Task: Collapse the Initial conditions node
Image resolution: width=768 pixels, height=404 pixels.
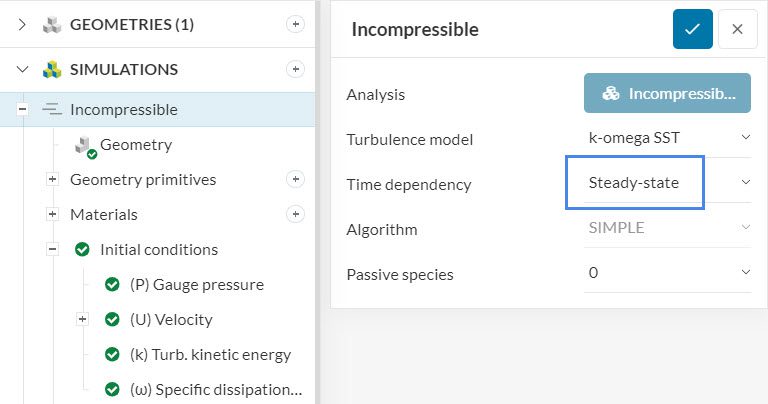Action: 53,249
